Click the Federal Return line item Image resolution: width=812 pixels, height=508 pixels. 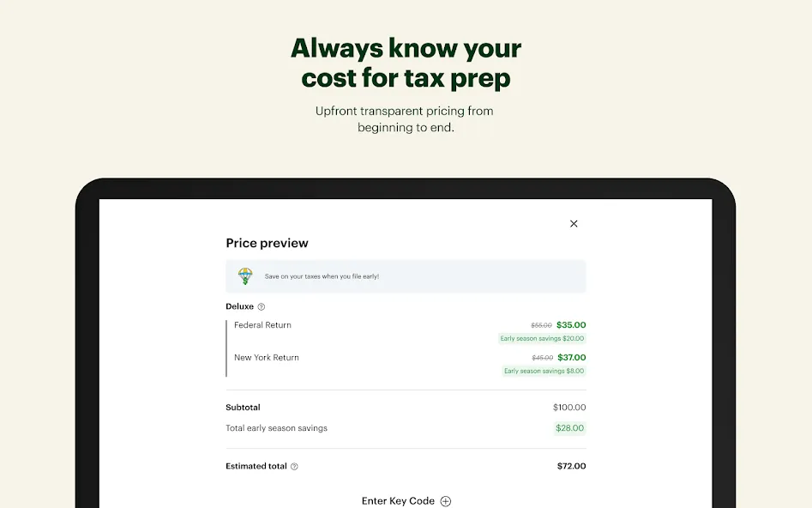pos(262,325)
